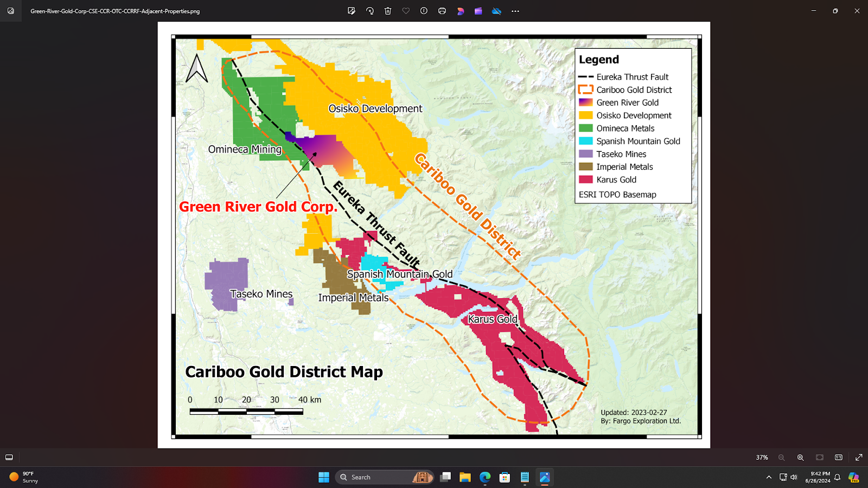Launch Copilot from the taskbar corner
This screenshot has width=868, height=488.
point(854,477)
